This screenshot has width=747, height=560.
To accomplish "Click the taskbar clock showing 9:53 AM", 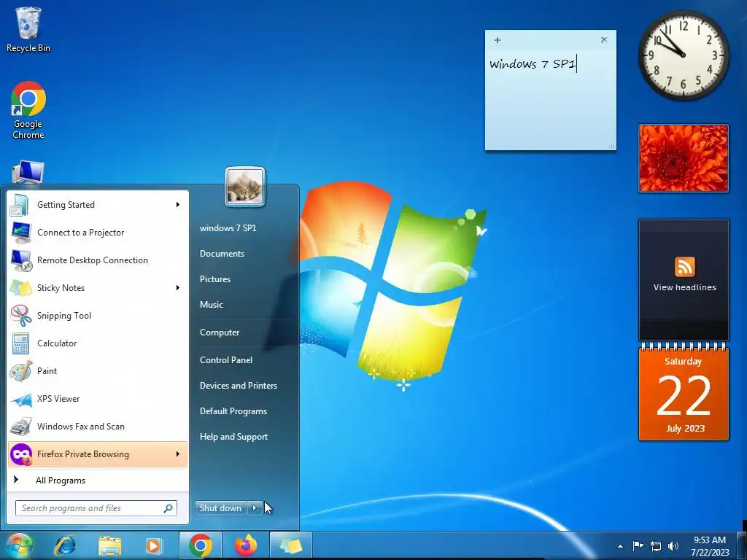I will [x=710, y=545].
